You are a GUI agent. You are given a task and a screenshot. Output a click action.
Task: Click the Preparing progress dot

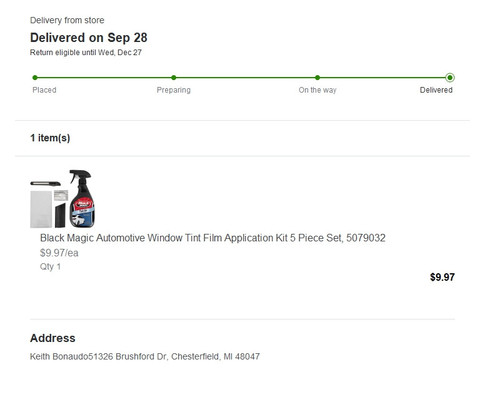click(174, 78)
